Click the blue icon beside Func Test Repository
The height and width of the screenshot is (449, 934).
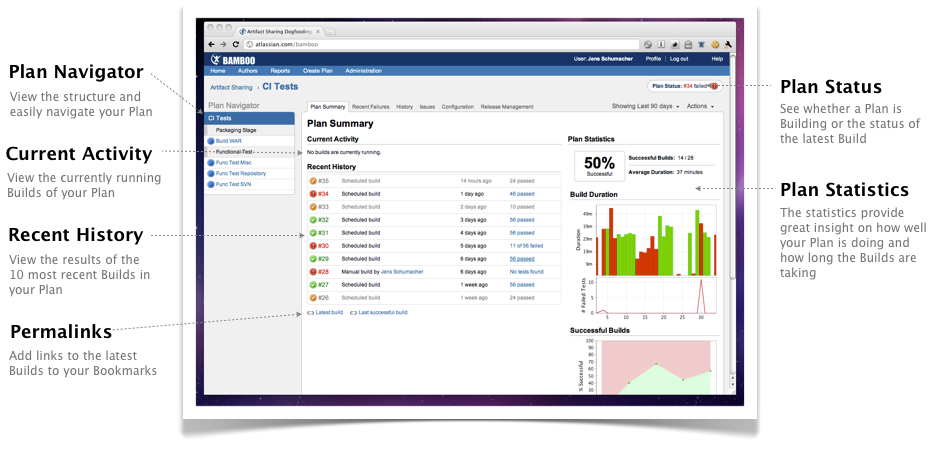pos(211,173)
